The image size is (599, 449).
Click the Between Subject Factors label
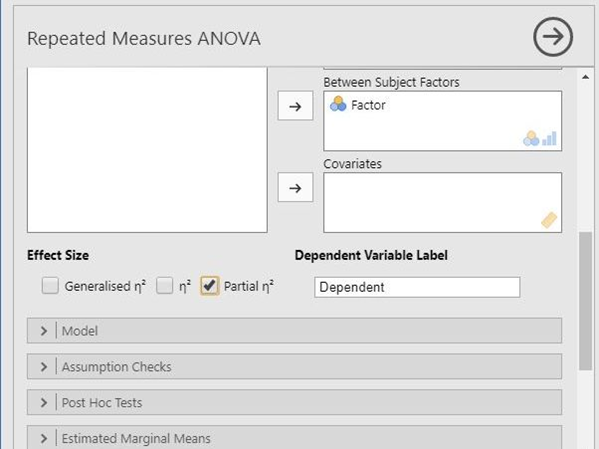[x=391, y=82]
